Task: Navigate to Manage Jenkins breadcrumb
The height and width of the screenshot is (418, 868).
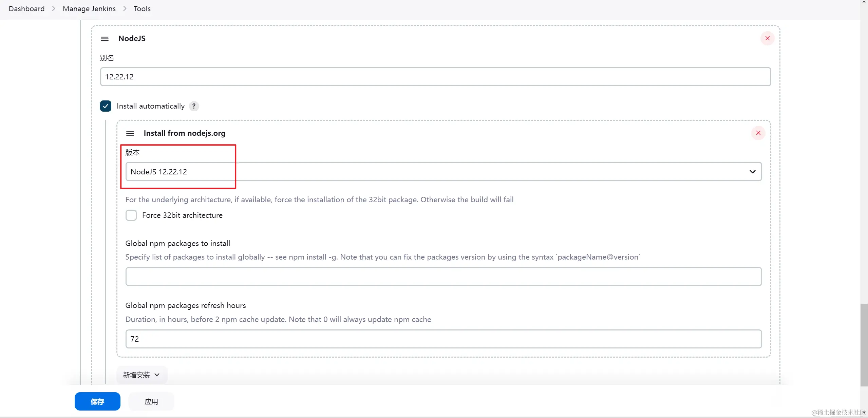Action: click(x=89, y=9)
